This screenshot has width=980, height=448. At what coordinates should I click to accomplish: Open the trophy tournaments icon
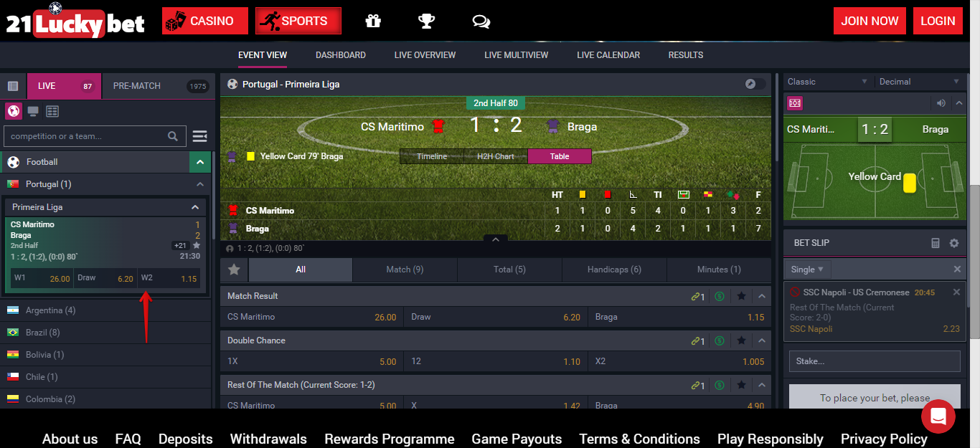(427, 21)
